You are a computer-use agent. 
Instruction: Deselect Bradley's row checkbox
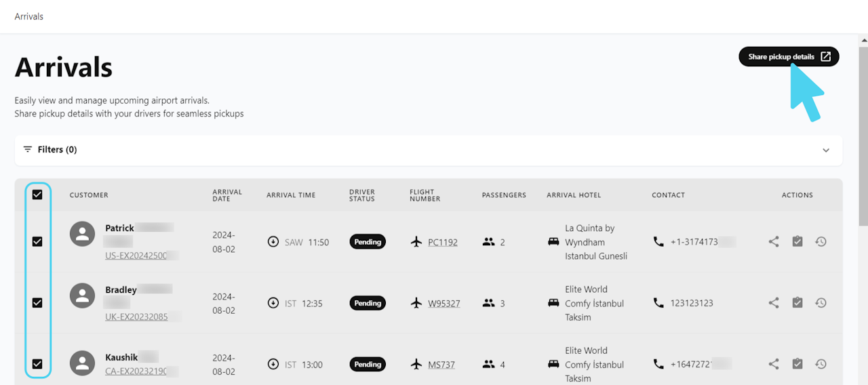(x=37, y=303)
